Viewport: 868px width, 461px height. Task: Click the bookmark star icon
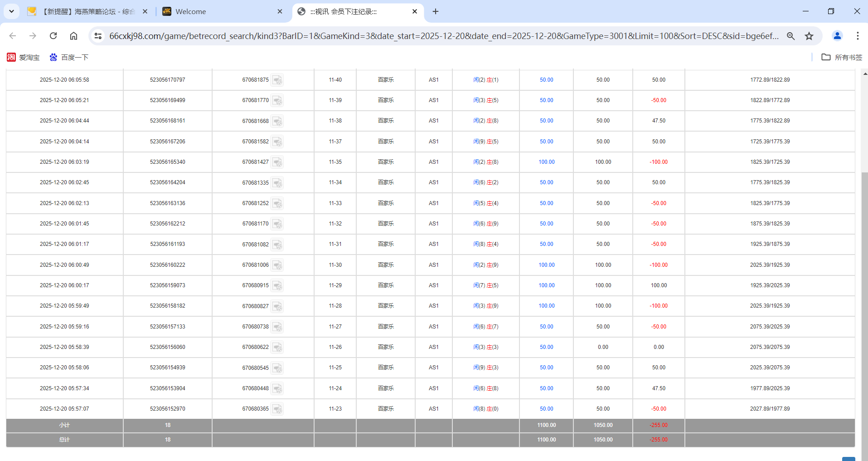[810, 36]
